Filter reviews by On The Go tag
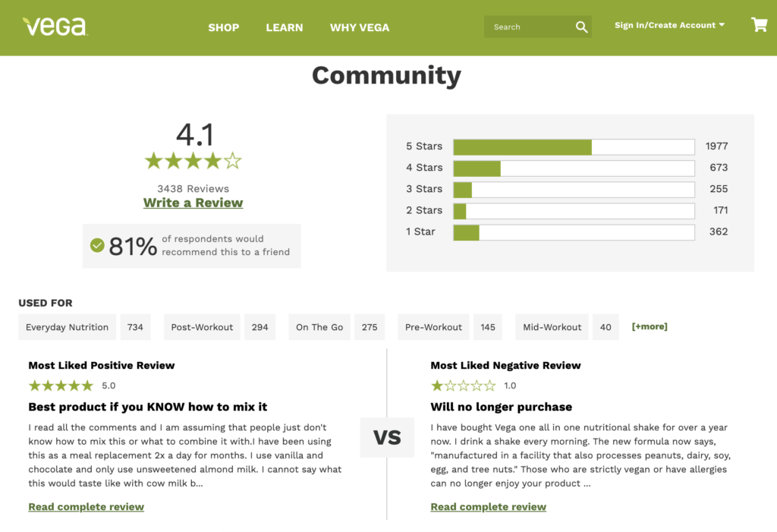 pyautogui.click(x=319, y=327)
